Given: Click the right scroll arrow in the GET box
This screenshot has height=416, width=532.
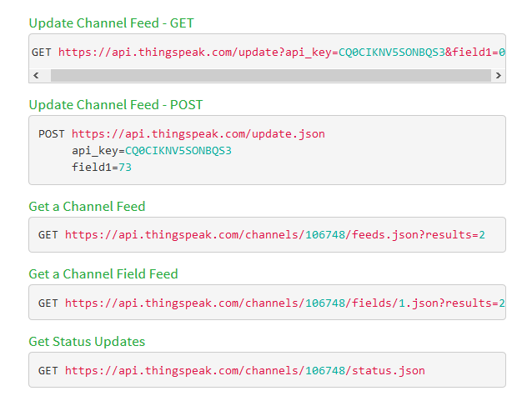Looking at the screenshot, I should click(x=498, y=75).
